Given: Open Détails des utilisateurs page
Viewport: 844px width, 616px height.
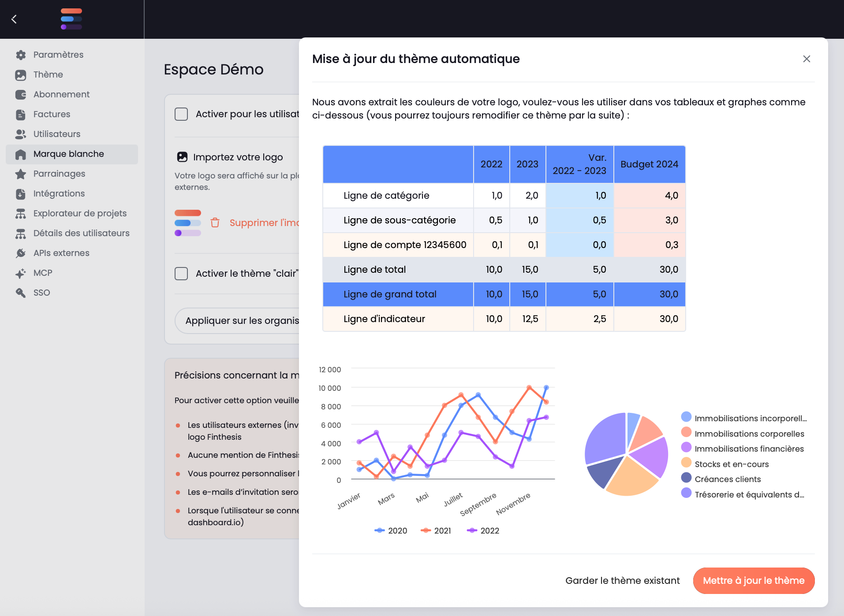Looking at the screenshot, I should pos(72,233).
